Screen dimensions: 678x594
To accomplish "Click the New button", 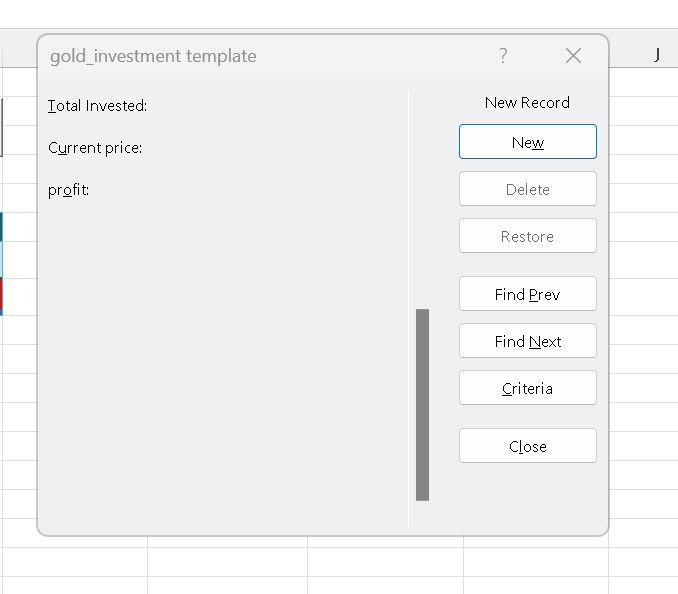I will click(527, 142).
